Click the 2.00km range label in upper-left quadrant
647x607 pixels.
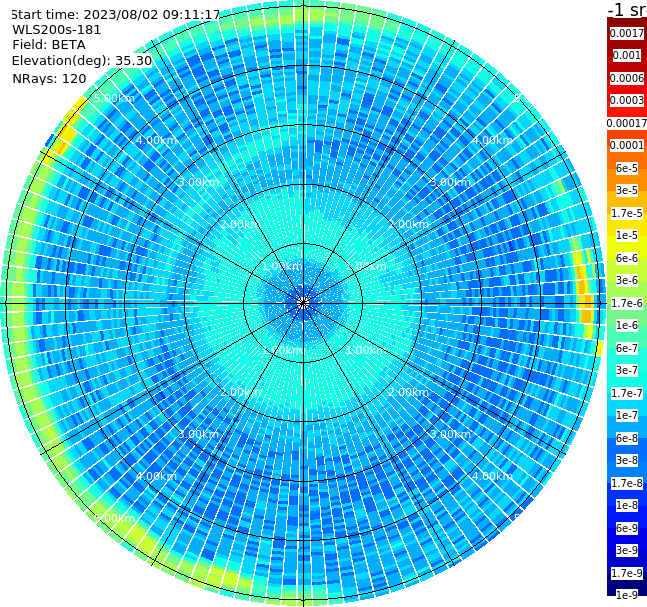pos(240,224)
